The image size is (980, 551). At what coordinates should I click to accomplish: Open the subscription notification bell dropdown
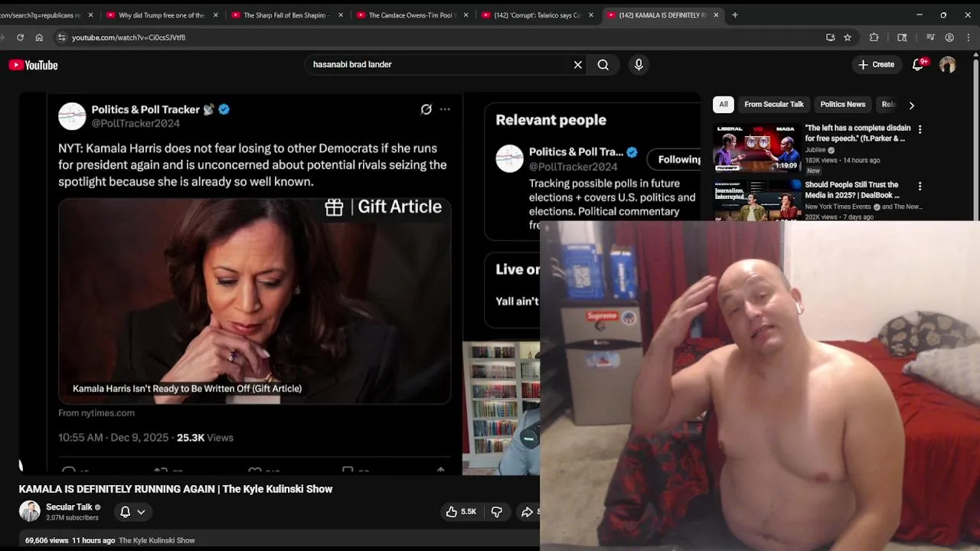click(x=132, y=512)
